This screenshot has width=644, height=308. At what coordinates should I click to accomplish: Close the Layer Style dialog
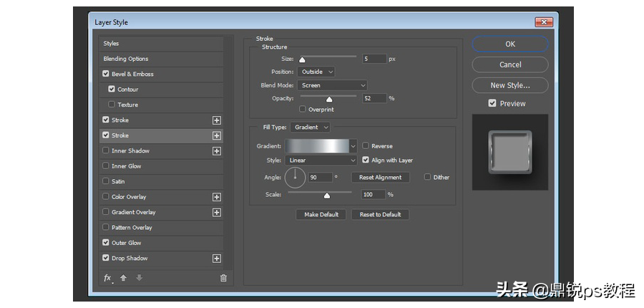click(x=545, y=22)
